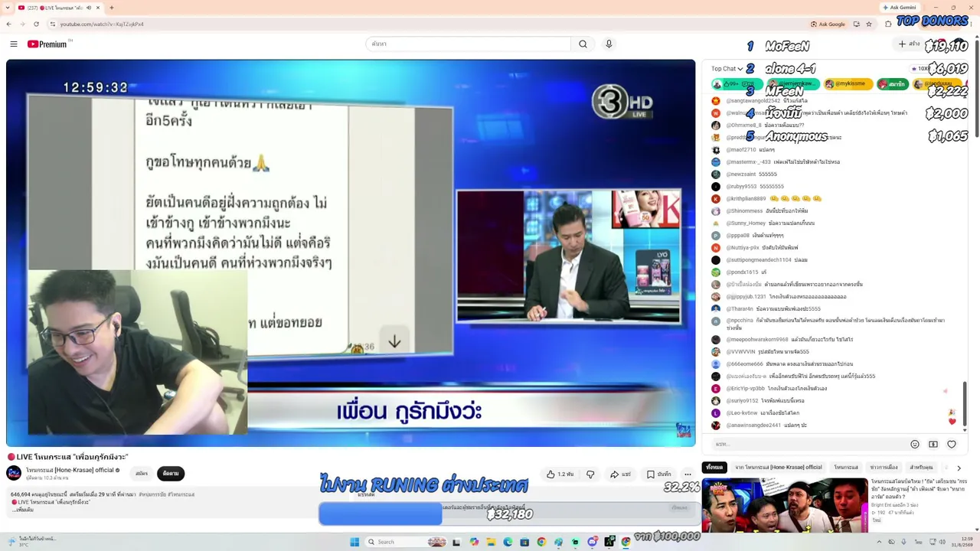
Task: Open the video title LIVE โหนกระแส
Action: tap(68, 457)
